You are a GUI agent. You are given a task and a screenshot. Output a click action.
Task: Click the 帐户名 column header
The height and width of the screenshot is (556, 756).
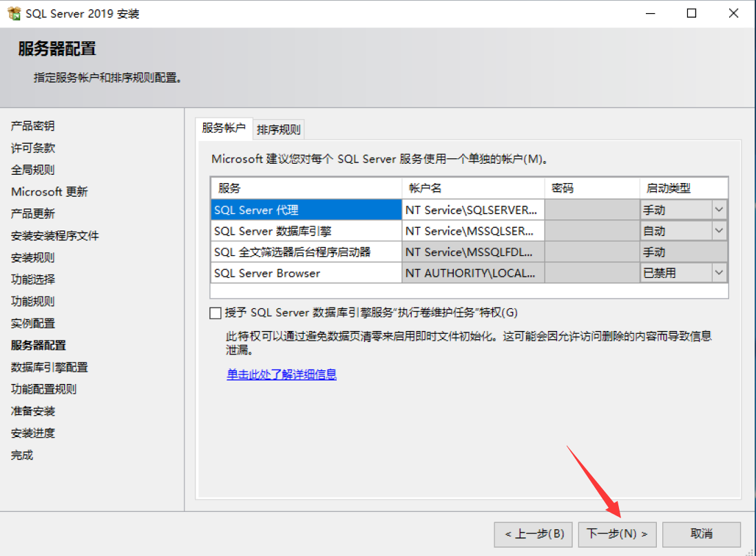[x=473, y=188]
